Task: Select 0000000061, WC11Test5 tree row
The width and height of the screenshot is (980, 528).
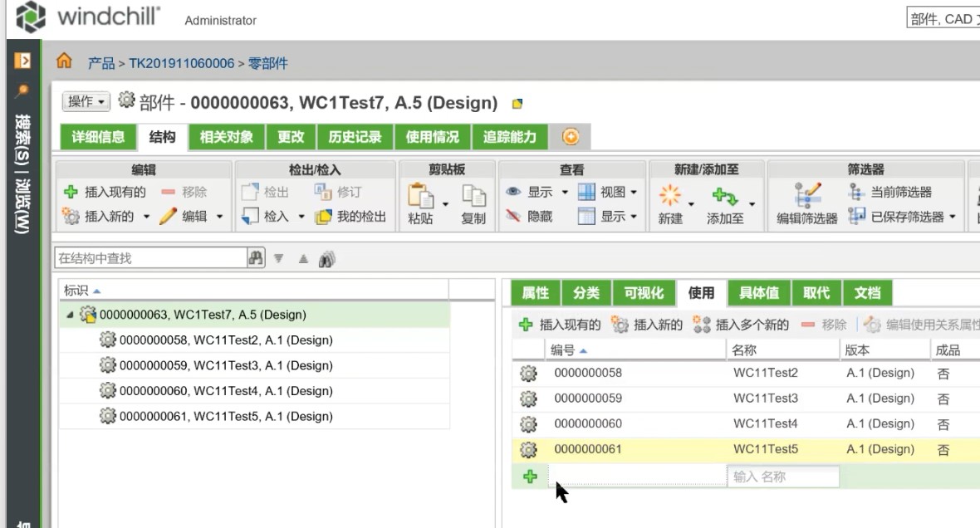Action: point(254,416)
